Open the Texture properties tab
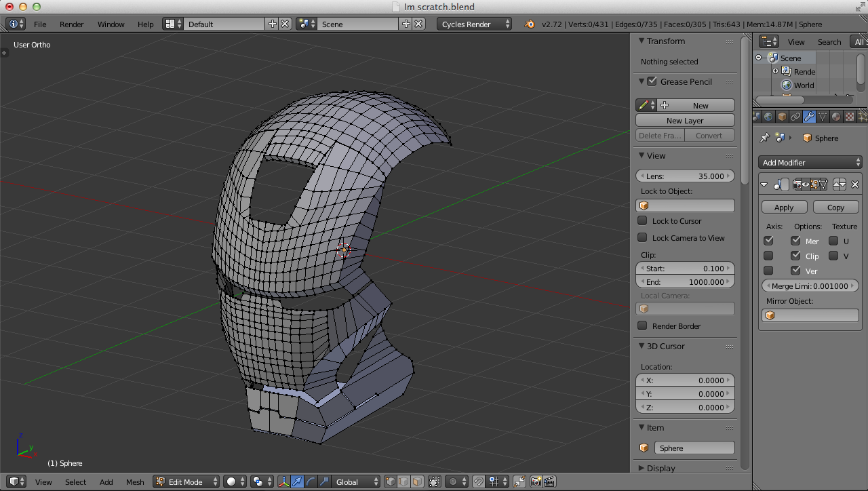The width and height of the screenshot is (868, 491). coord(849,117)
